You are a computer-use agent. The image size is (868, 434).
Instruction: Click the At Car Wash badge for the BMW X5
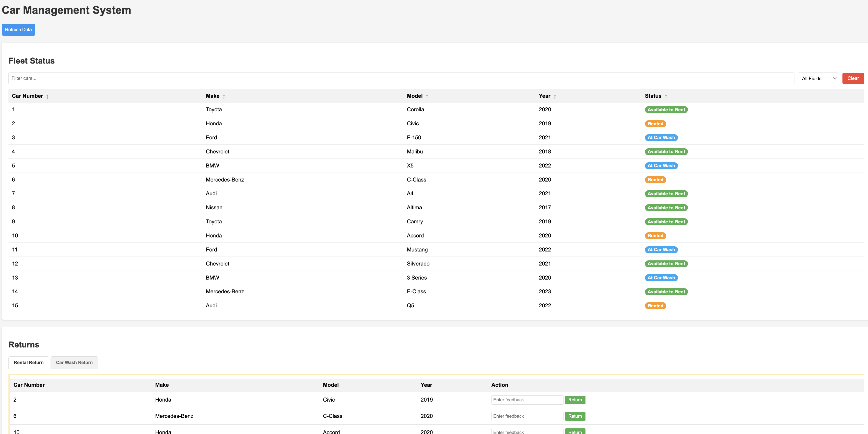point(661,165)
